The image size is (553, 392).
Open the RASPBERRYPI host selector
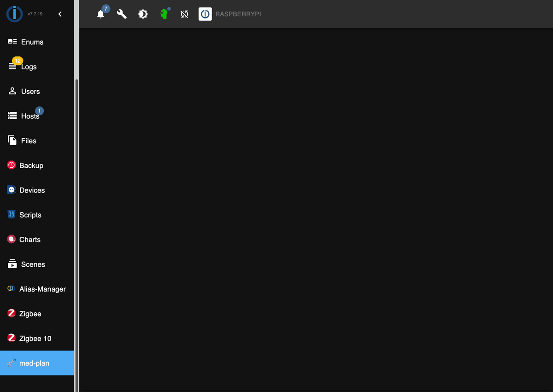point(229,14)
